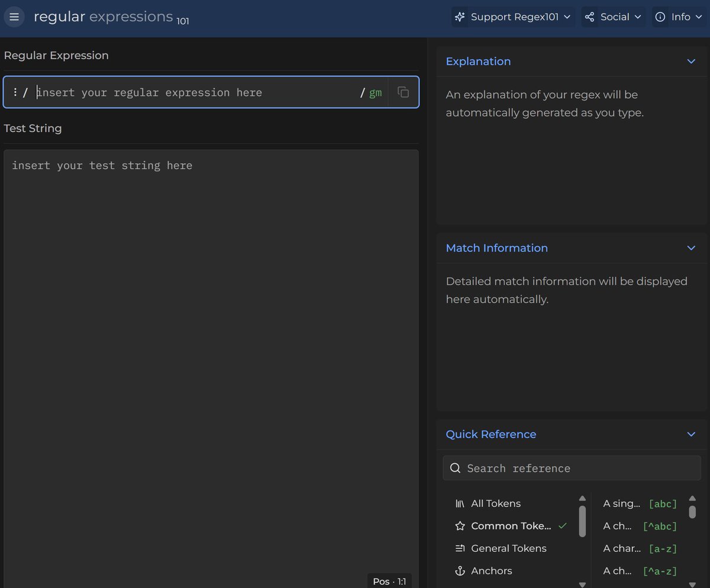Select Anchors category
Image resolution: width=710 pixels, height=588 pixels.
click(511, 571)
